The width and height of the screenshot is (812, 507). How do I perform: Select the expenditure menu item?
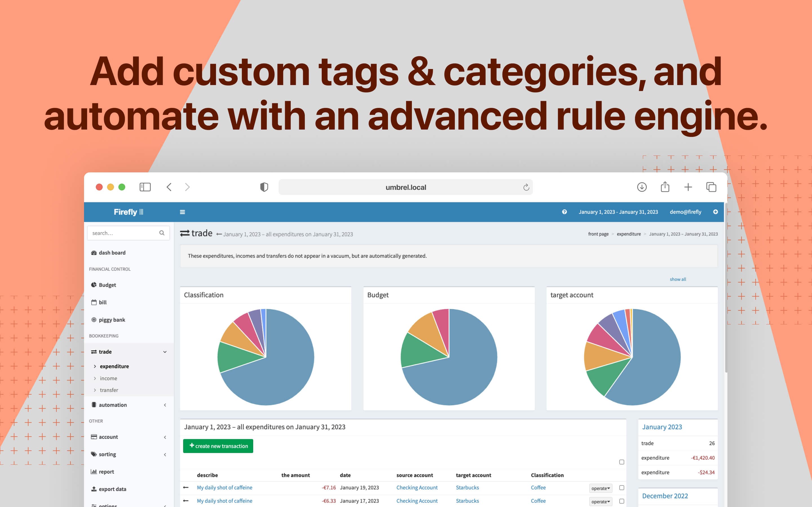(114, 366)
